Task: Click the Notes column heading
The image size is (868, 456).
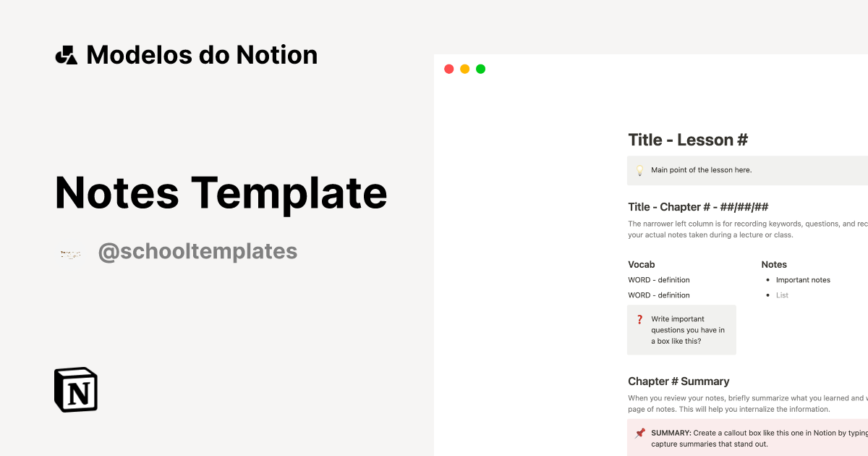Action: pyautogui.click(x=774, y=264)
